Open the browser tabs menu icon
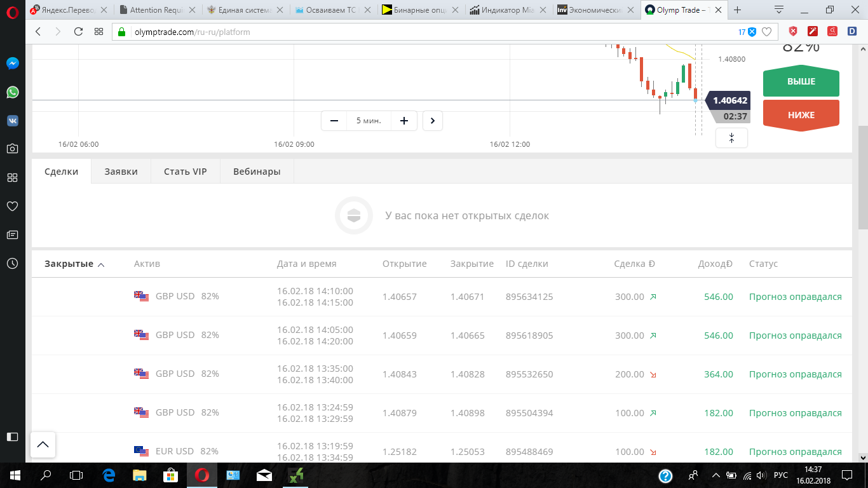Screen dimensions: 868x488 coord(779,10)
